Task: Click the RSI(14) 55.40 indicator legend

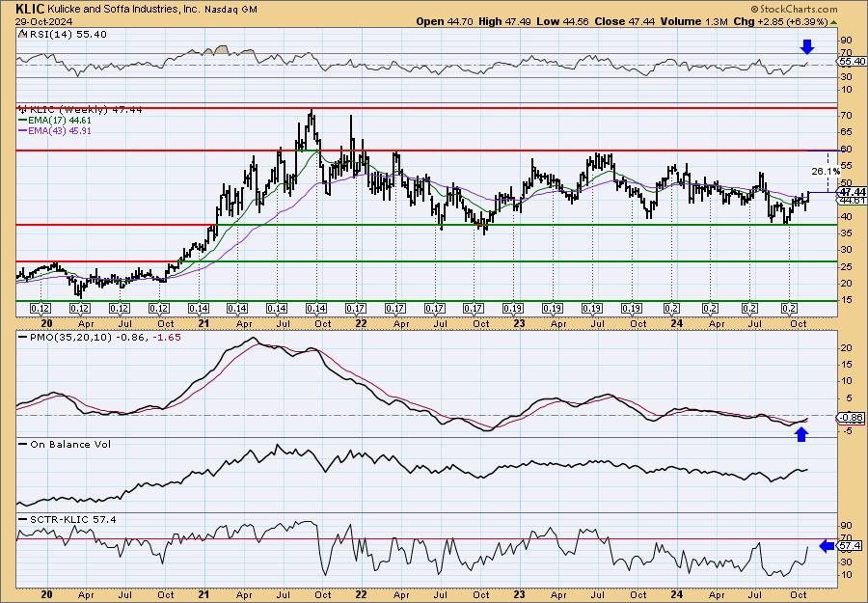Action: tap(67, 35)
